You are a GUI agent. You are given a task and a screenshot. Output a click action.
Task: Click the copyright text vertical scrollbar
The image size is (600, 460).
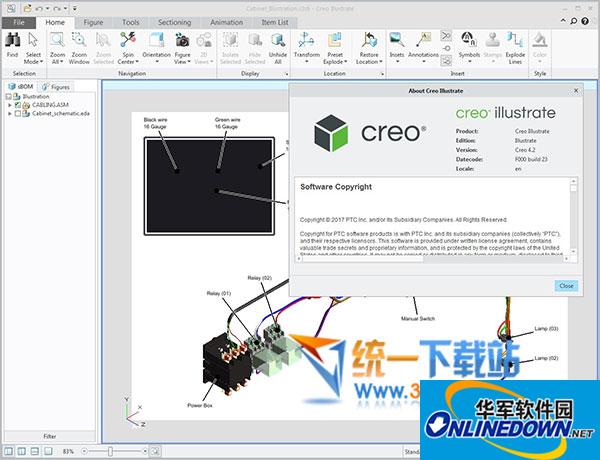click(573, 215)
